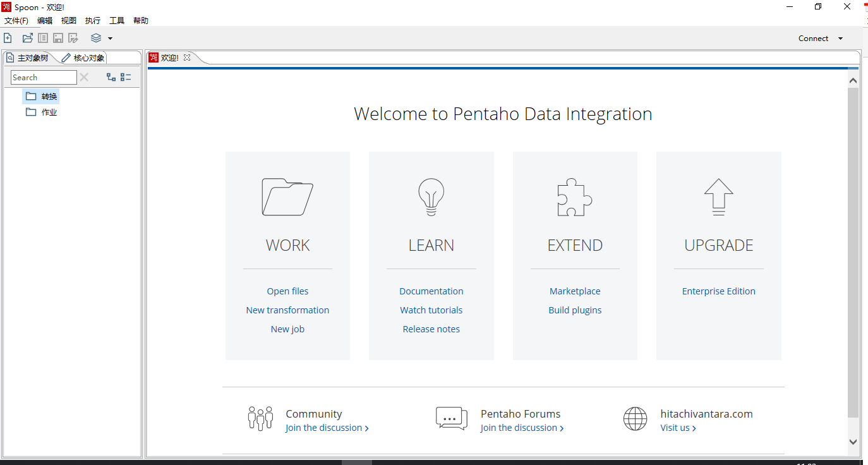Open the 文件(F) menu

pos(16,21)
